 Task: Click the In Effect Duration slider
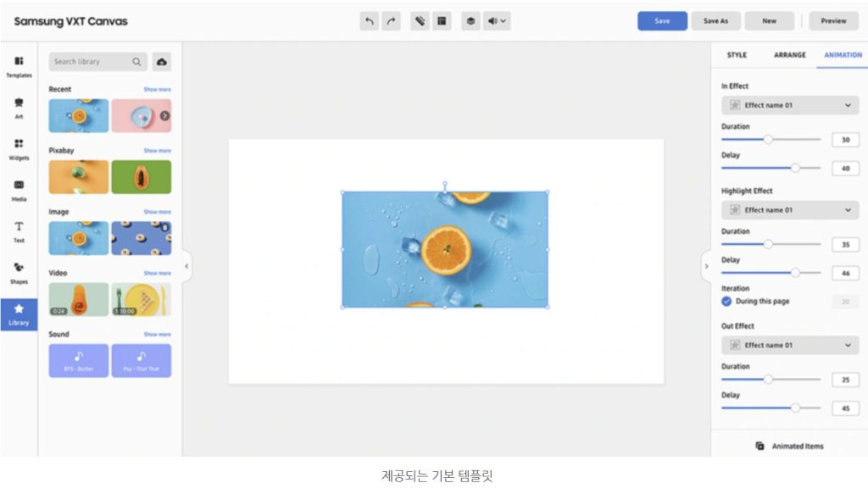pyautogui.click(x=771, y=140)
